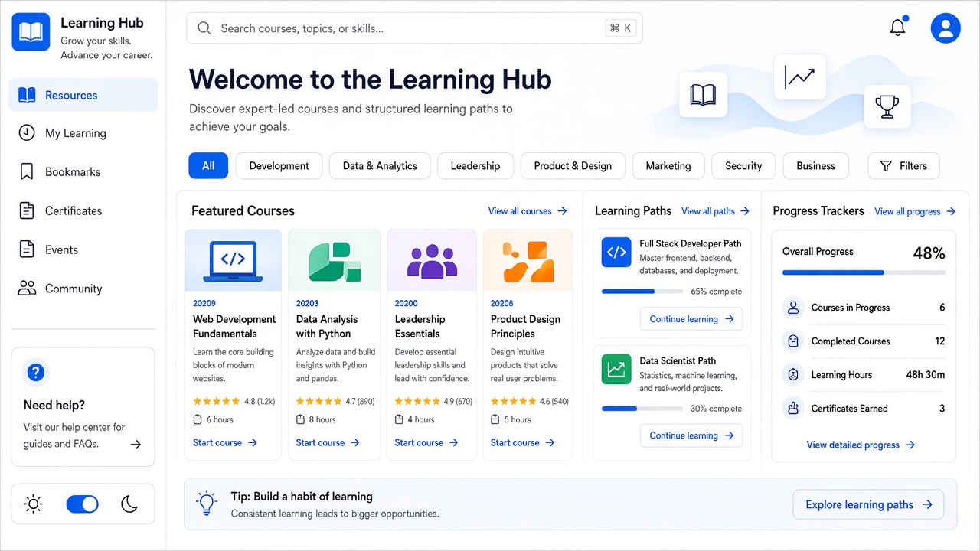Click the 4.8 (1.2k) star rating
Image resolution: width=980 pixels, height=551 pixels.
pos(234,401)
